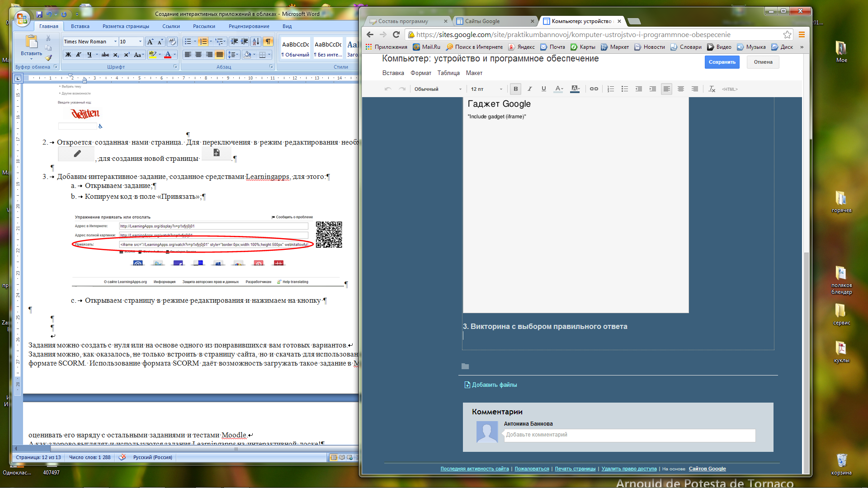
Task: Click Sites text background color swatch
Action: pyautogui.click(x=575, y=89)
